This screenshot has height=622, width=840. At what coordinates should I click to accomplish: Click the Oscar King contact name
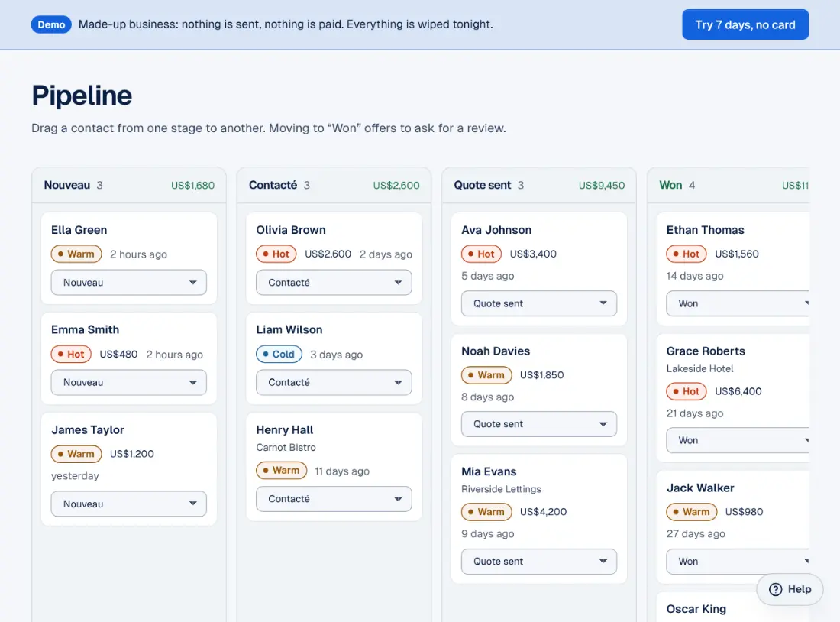coord(696,609)
